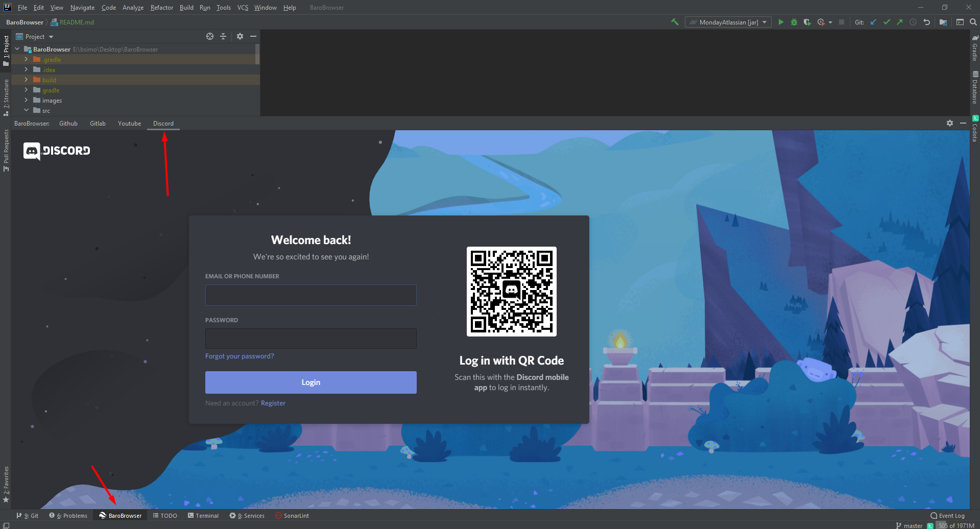
Task: Push commits with green arrow icon
Action: click(x=900, y=22)
